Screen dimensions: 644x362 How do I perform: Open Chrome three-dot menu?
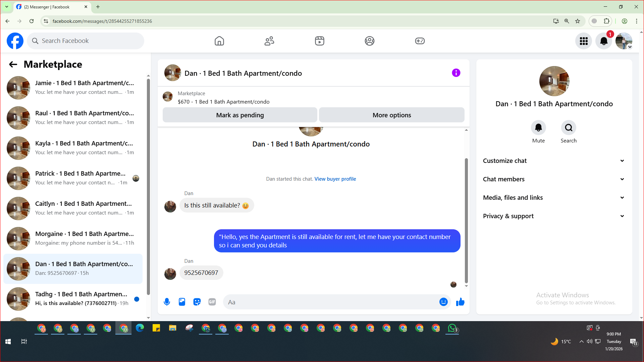(637, 21)
